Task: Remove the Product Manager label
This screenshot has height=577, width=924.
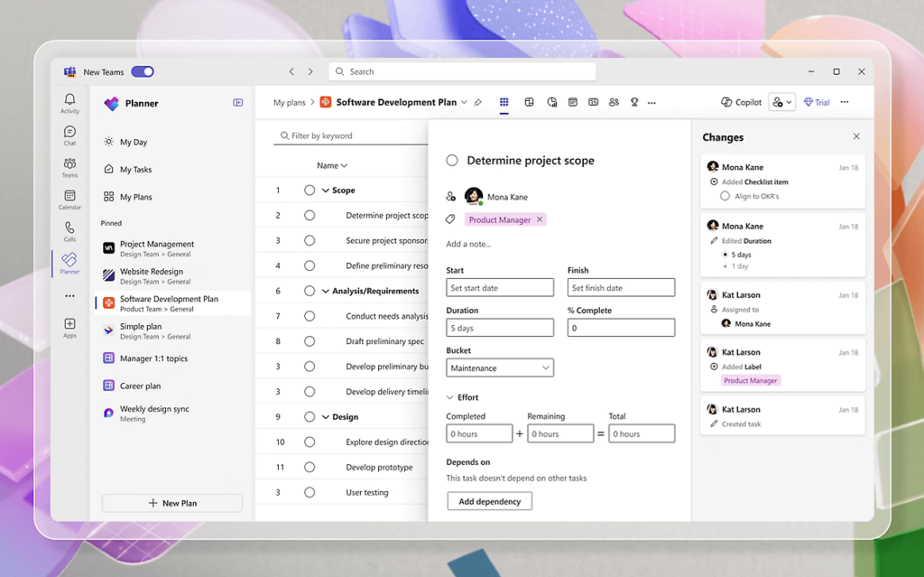Action: point(540,219)
